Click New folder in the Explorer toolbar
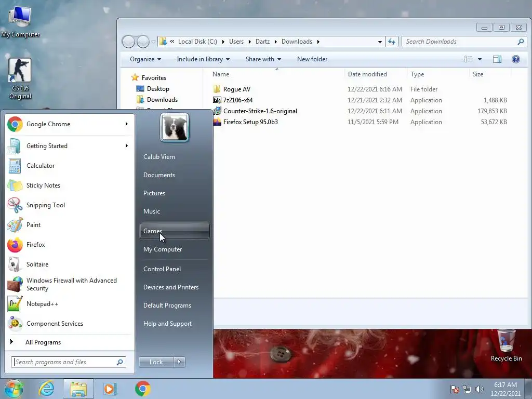This screenshot has height=399, width=532. [312, 59]
